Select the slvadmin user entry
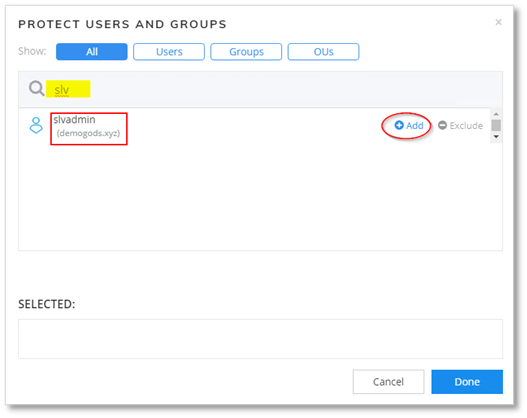The width and height of the screenshot is (527, 418). [x=89, y=129]
